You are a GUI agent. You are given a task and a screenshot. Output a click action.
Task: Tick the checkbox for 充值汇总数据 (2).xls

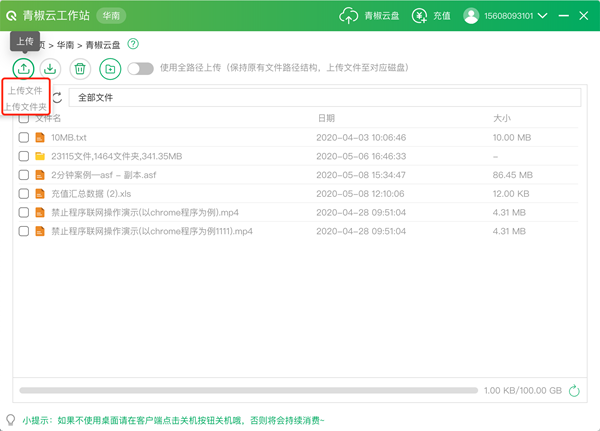[23, 193]
